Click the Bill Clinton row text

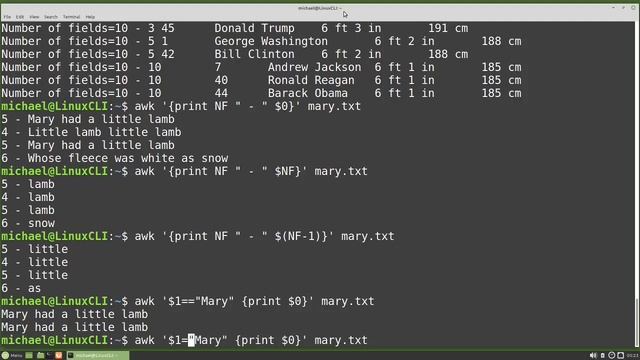235,54
